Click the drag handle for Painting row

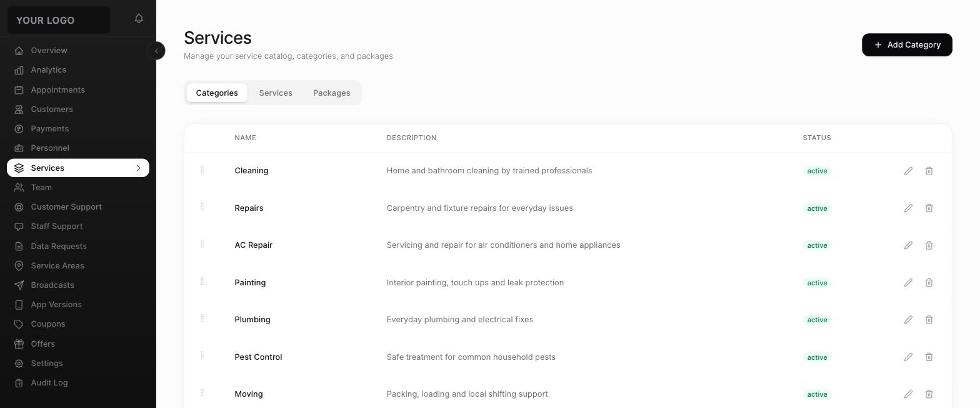(202, 281)
